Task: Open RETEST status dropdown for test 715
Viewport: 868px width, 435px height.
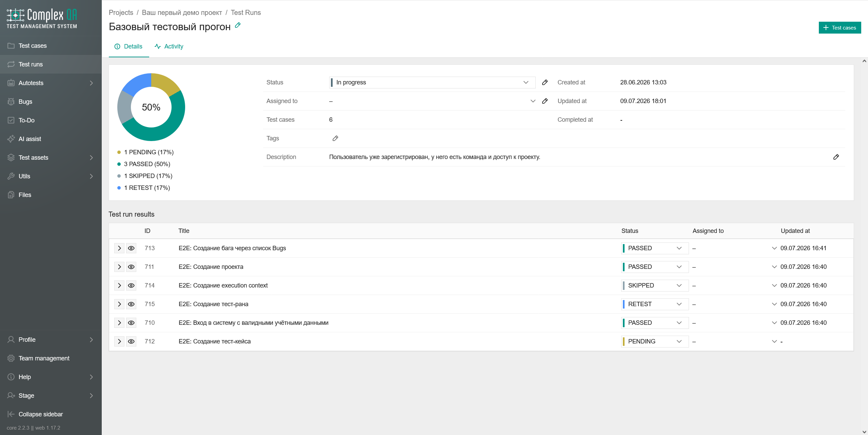Action: click(655, 304)
